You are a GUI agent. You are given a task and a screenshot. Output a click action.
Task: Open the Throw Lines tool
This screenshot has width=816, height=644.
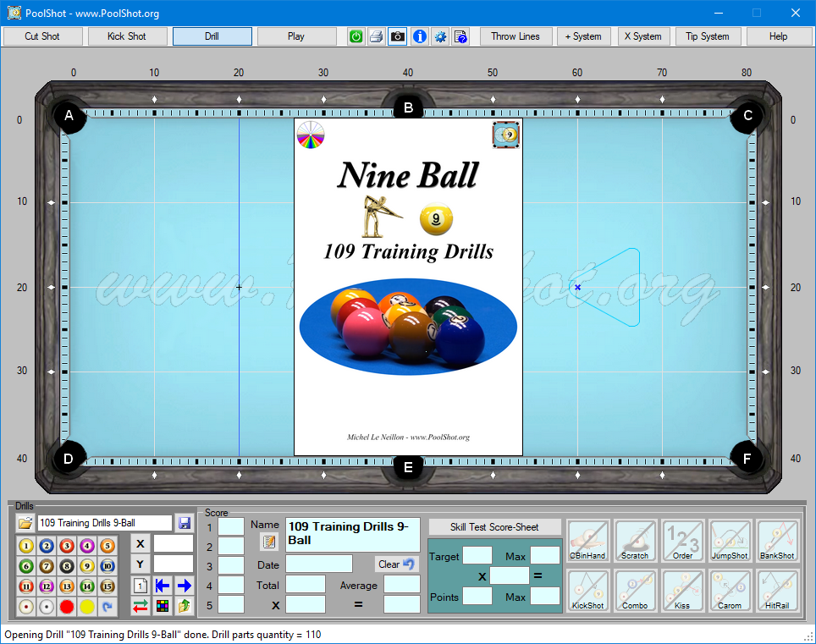pyautogui.click(x=516, y=36)
